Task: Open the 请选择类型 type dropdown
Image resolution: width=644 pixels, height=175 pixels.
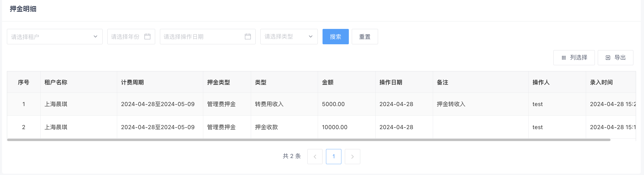Action: click(289, 37)
